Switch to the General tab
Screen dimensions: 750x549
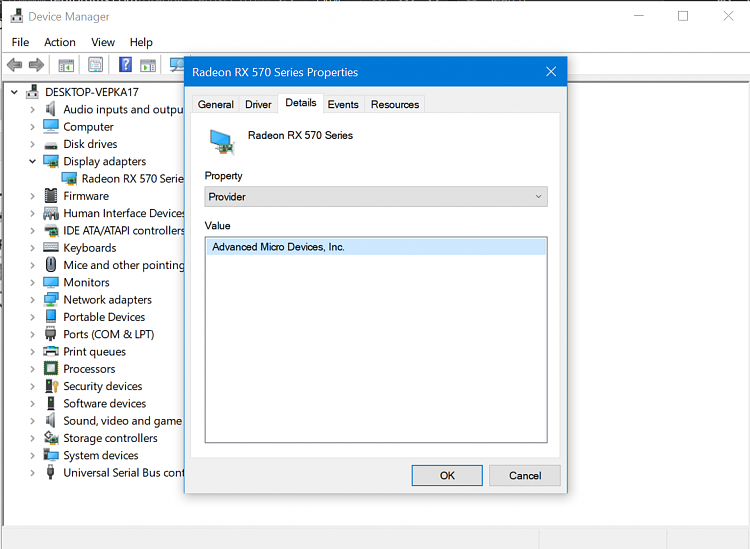click(216, 104)
